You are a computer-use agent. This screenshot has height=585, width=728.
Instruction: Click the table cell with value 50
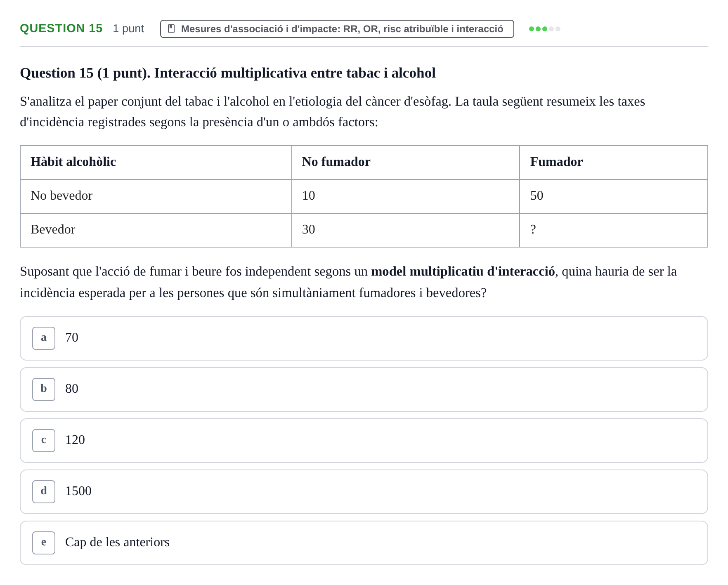[613, 196]
